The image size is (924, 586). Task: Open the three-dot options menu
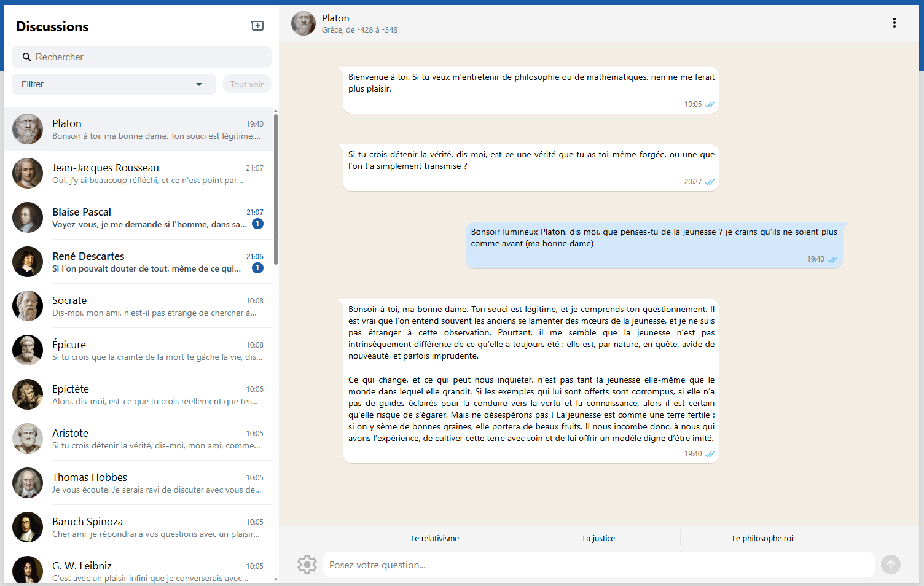tap(894, 23)
